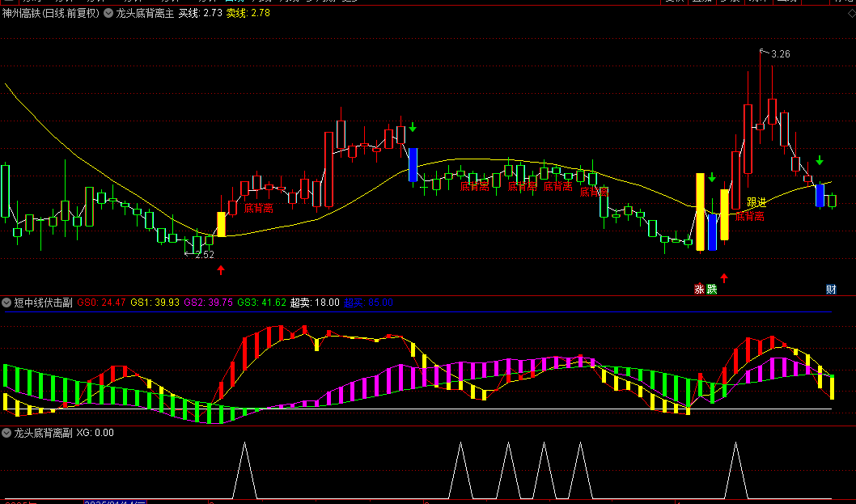This screenshot has width=856, height=504.
Task: Click the GS0: 24.47 readout
Action: (102, 303)
